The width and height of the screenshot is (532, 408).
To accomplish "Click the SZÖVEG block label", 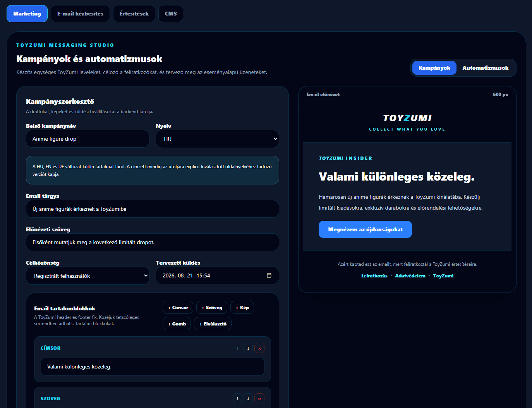I will click(50, 398).
